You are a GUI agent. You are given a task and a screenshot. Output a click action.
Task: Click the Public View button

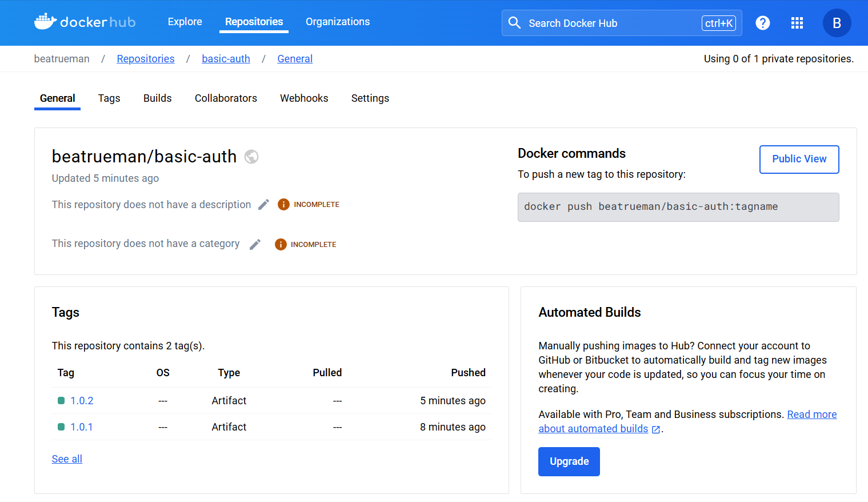click(x=799, y=159)
